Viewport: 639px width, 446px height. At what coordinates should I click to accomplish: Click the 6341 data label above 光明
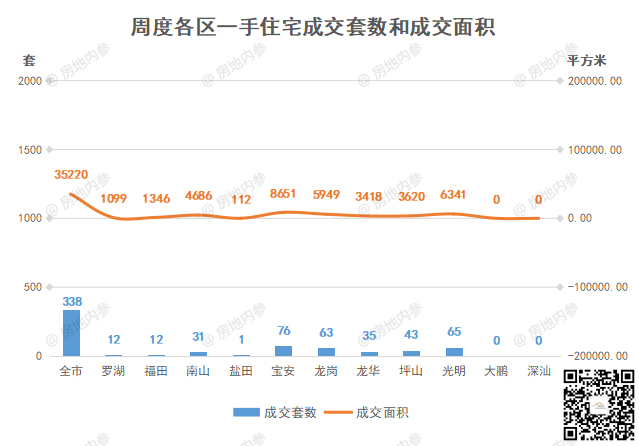click(453, 194)
